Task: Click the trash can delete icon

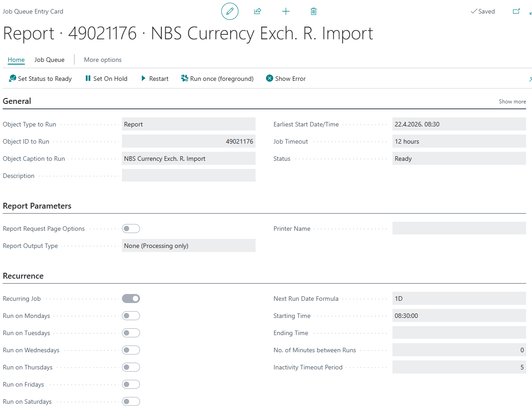Action: pyautogui.click(x=313, y=11)
